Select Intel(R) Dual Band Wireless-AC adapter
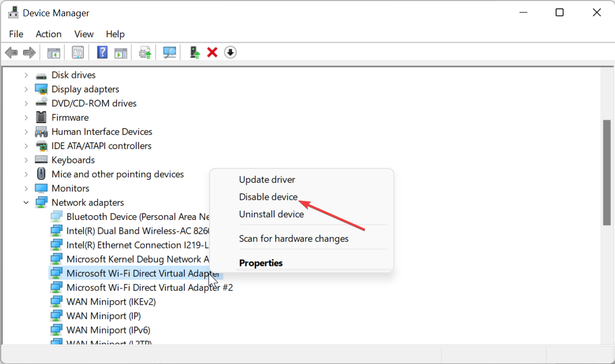615x364 pixels. (x=138, y=231)
